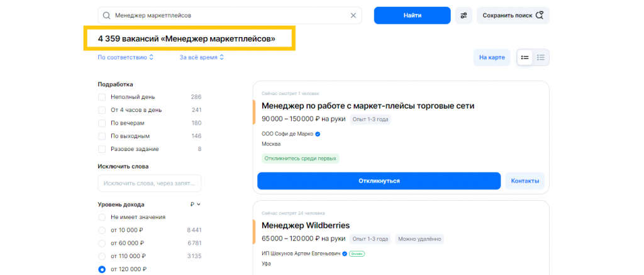
Task: Switch to detailed list view icon
Action: 525,57
